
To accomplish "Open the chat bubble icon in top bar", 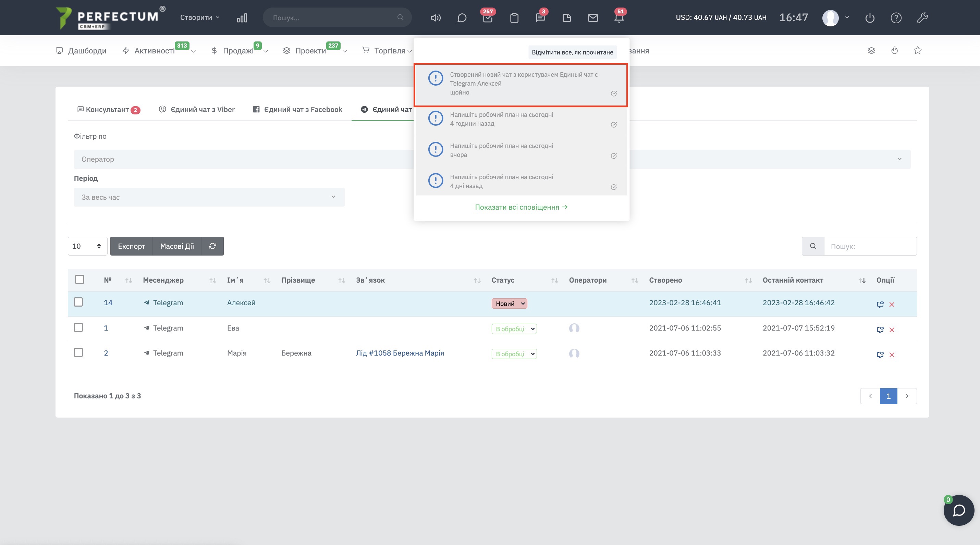I will pyautogui.click(x=462, y=18).
